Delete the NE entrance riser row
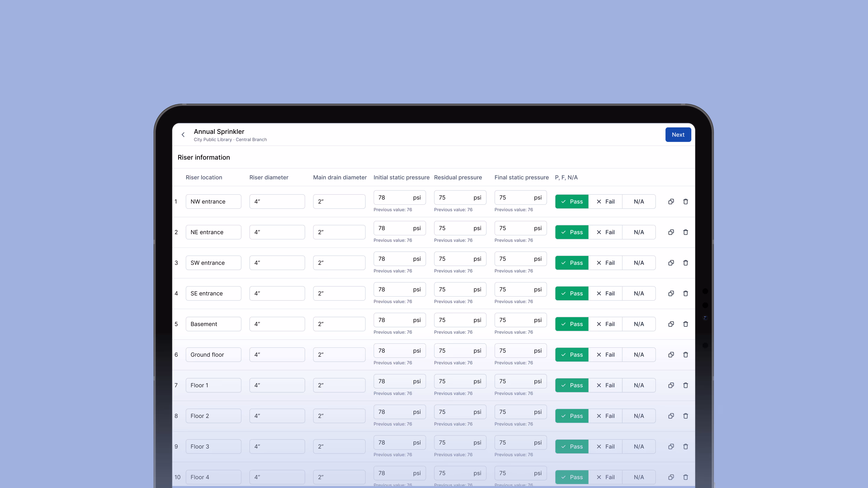Screen dimensions: 868x488 click(x=685, y=232)
